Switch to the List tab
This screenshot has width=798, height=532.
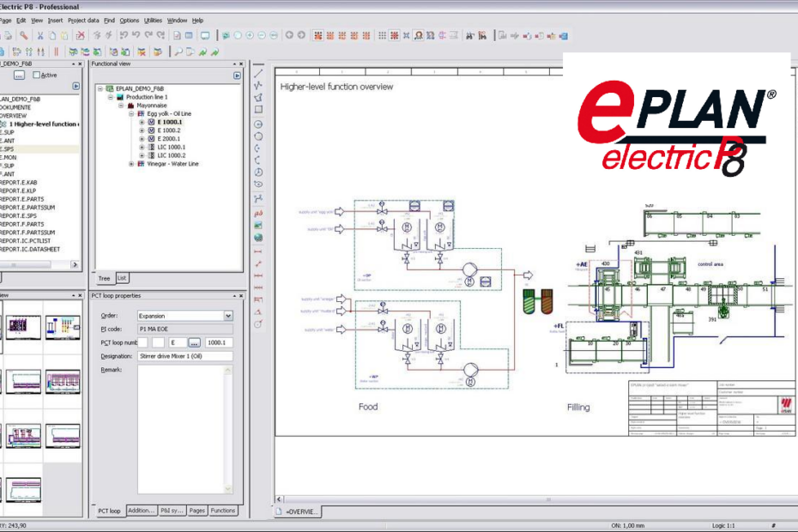tap(122, 278)
